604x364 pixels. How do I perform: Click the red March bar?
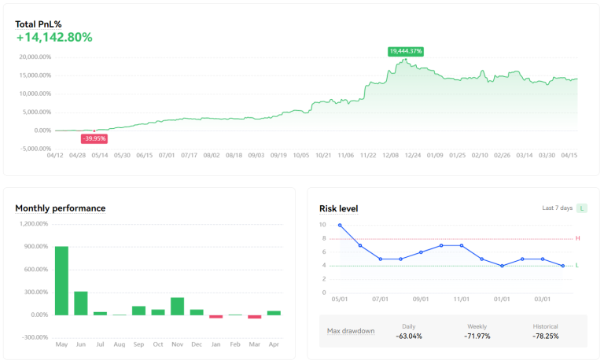click(254, 317)
